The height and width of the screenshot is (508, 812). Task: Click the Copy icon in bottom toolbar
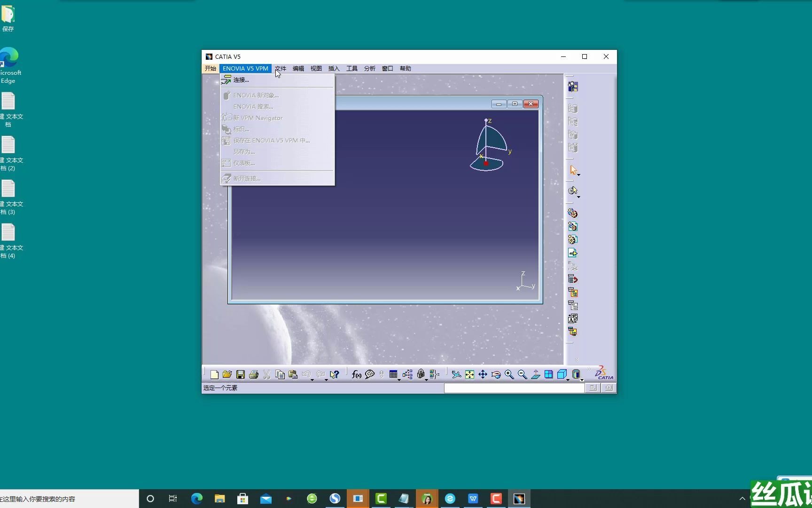280,374
